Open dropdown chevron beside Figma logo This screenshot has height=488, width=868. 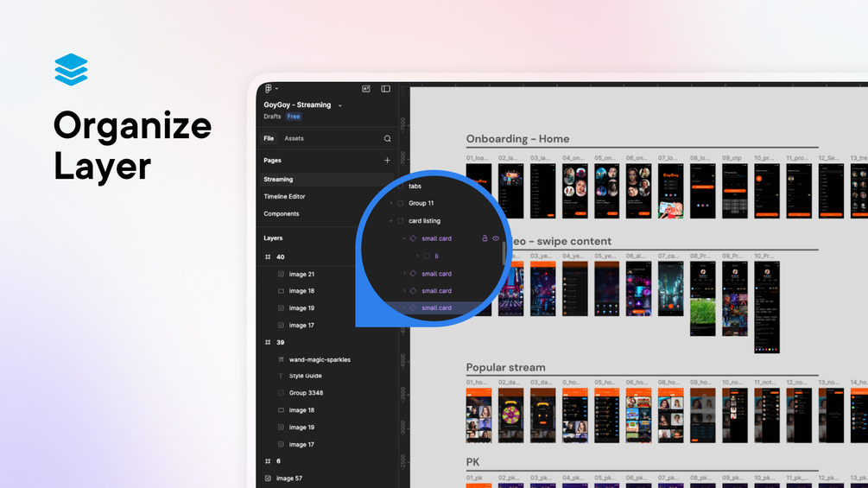(276, 88)
